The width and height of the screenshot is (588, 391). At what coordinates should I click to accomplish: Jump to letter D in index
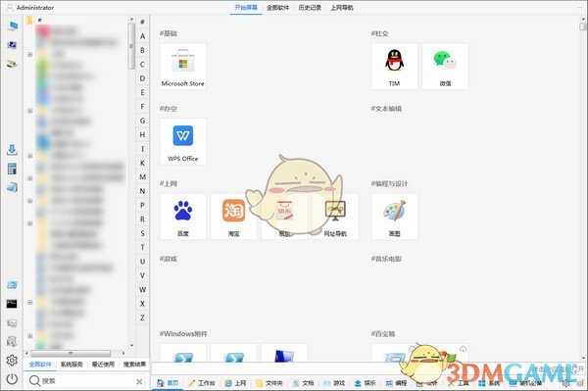pos(142,78)
